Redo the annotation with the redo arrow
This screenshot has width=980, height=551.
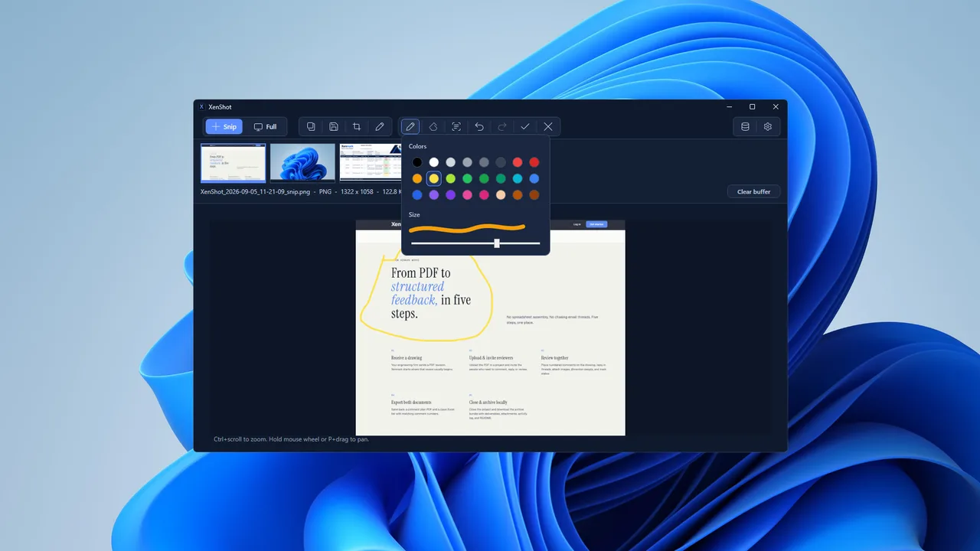tap(502, 127)
